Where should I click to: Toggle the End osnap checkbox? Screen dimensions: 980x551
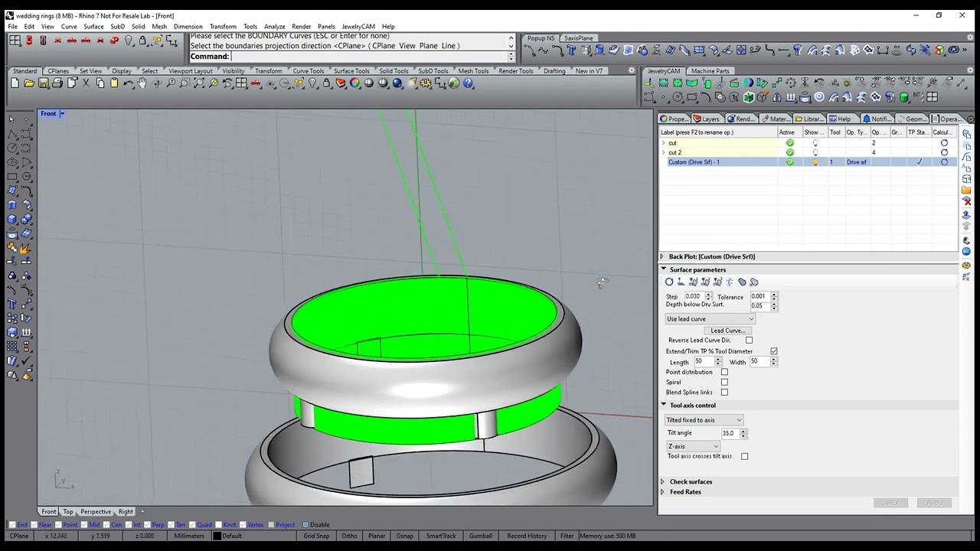[x=12, y=525]
